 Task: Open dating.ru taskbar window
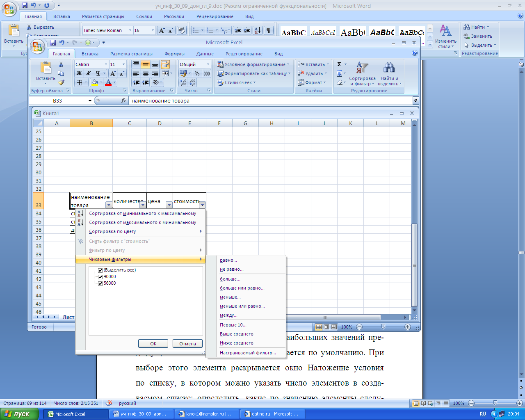(x=272, y=414)
